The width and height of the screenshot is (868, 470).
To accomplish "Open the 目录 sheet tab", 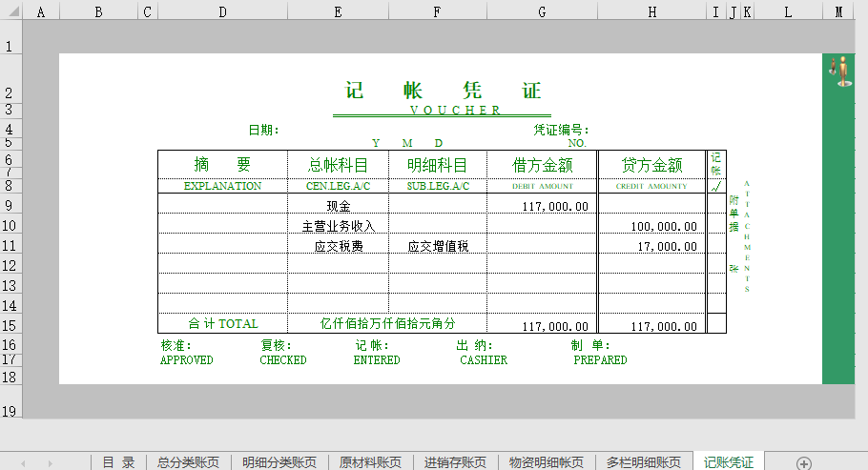I will pyautogui.click(x=118, y=462).
